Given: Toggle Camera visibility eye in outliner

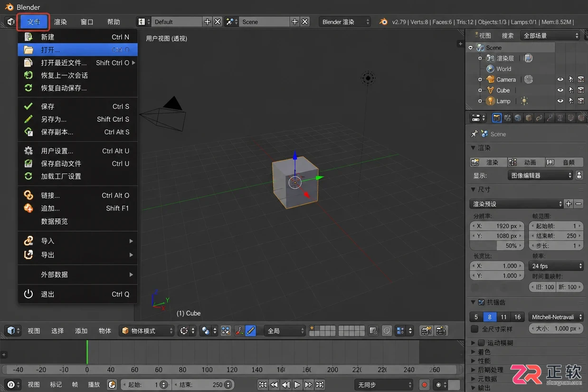Looking at the screenshot, I should (x=560, y=79).
